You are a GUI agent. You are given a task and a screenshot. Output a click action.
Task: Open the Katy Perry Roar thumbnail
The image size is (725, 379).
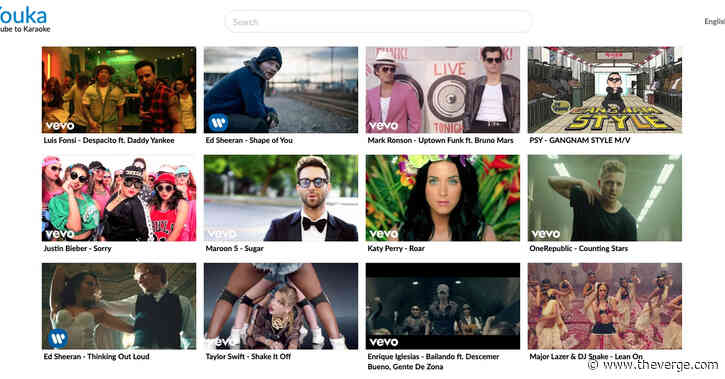442,198
